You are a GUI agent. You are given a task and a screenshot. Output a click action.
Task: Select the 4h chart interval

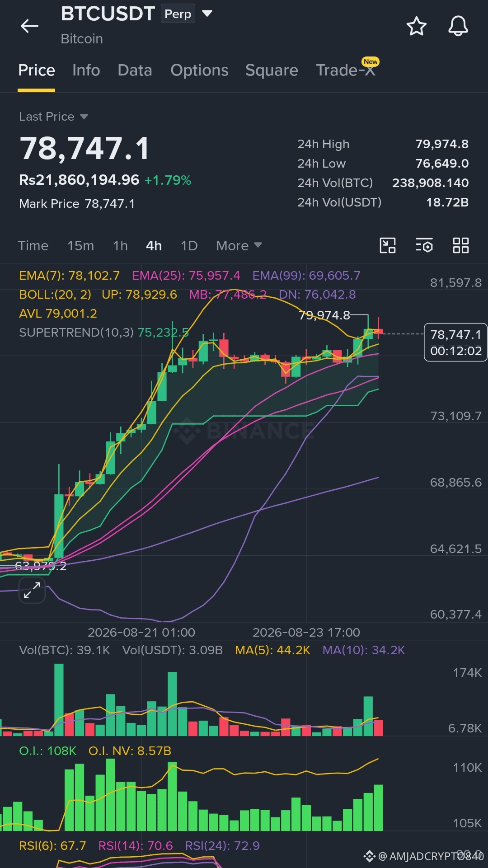click(154, 245)
